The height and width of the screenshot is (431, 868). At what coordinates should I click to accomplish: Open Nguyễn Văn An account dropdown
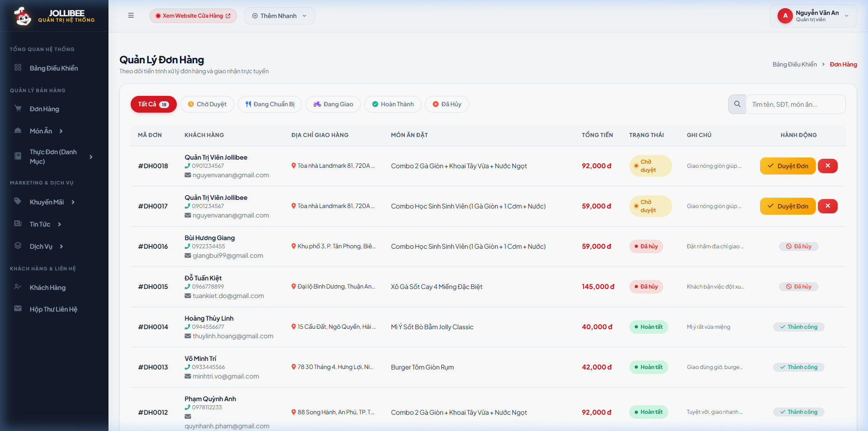(813, 16)
